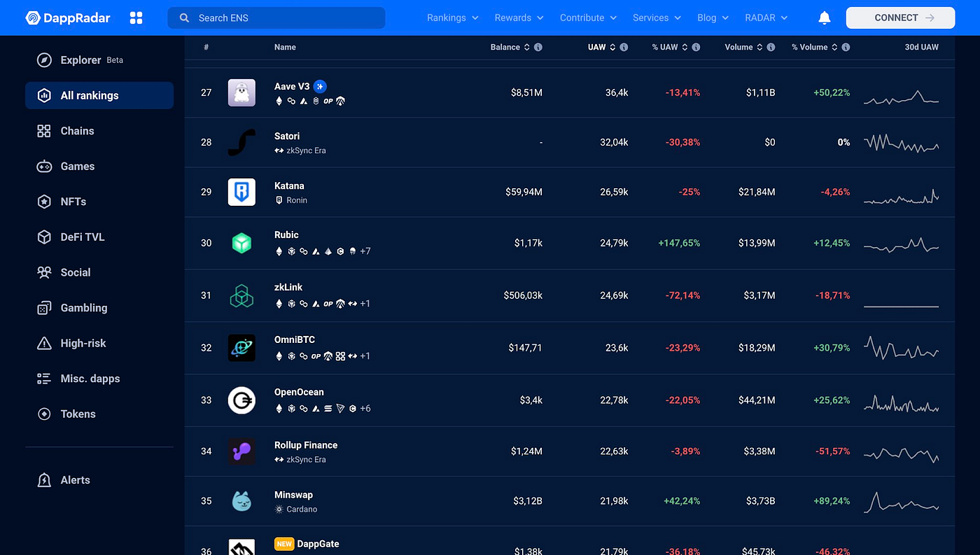980x555 pixels.
Task: Click the OpenOcean logo
Action: 241,400
